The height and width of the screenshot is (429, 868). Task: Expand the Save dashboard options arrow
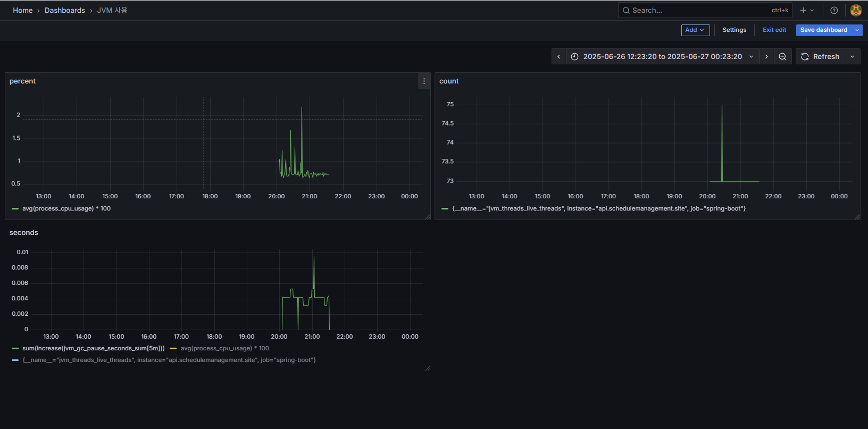pyautogui.click(x=857, y=30)
